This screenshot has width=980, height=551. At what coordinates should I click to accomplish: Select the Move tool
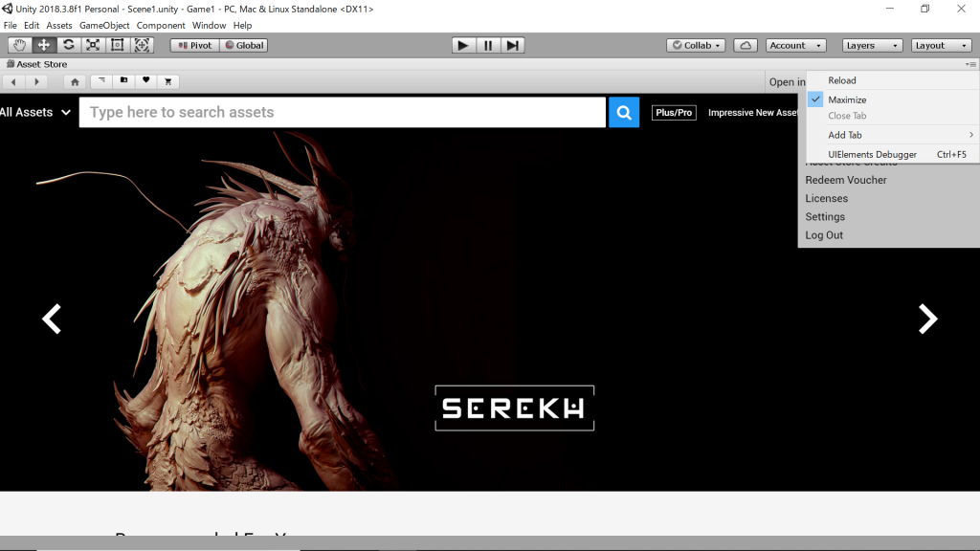click(44, 45)
